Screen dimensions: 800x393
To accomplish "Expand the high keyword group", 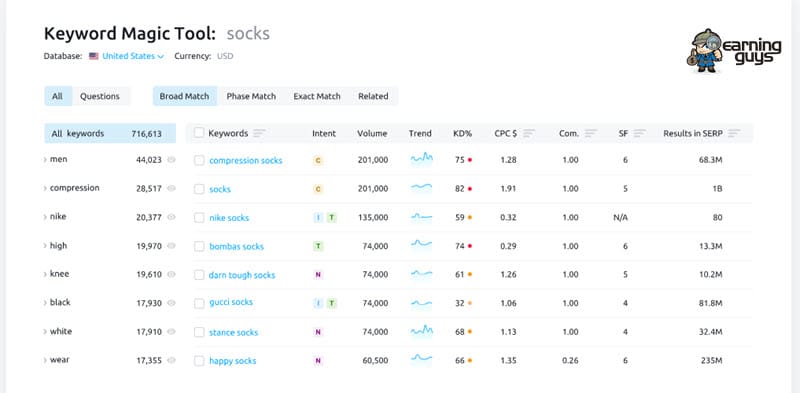I will 45,246.
